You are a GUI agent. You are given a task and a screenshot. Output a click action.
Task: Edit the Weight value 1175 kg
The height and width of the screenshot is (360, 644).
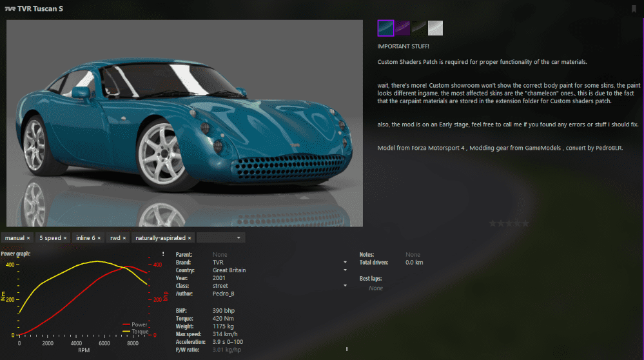click(223, 326)
